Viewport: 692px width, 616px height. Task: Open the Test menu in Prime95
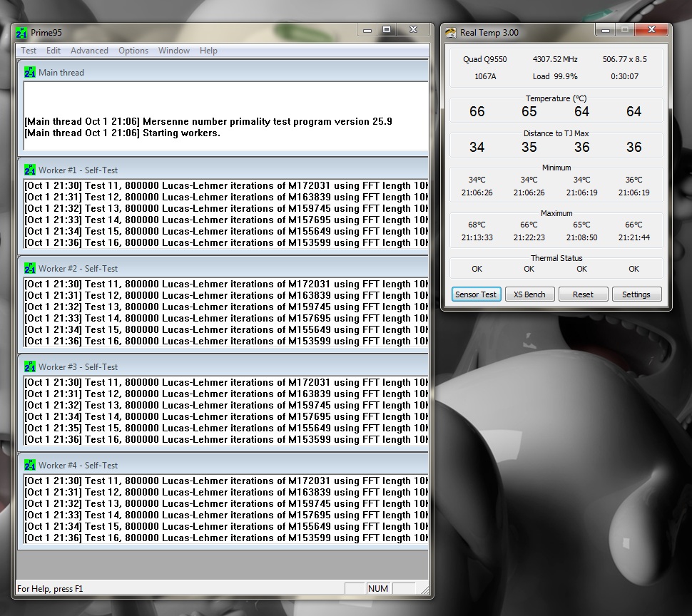pyautogui.click(x=29, y=51)
